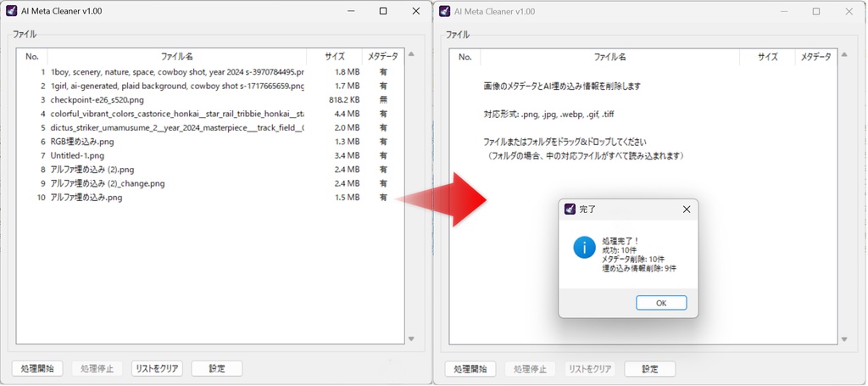Click the AI Meta Cleaner app icon in right window

(444, 10)
